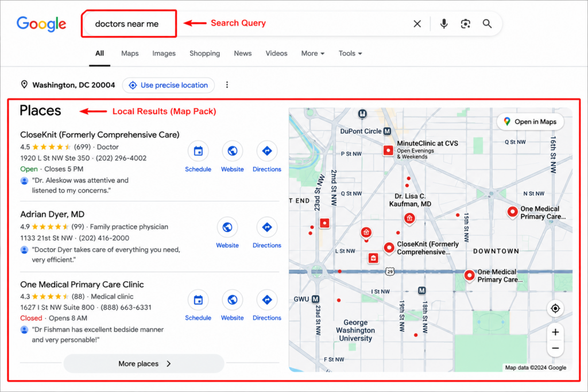Open the News tab
The image size is (588, 392).
pos(243,53)
